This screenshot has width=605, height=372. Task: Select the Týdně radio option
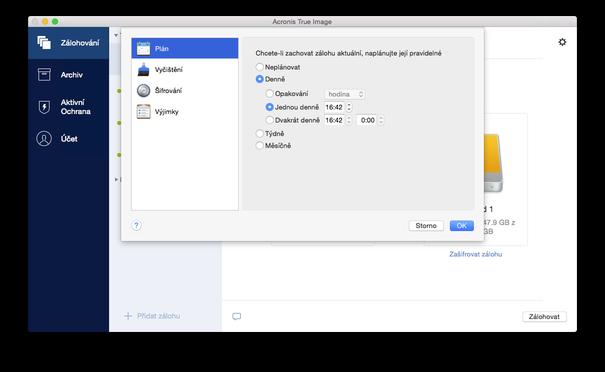260,134
